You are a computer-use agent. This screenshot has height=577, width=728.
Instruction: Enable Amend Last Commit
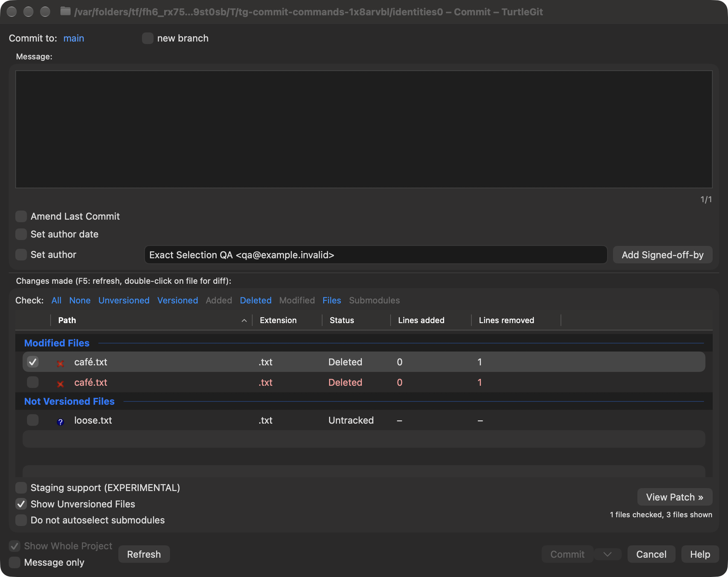(21, 216)
